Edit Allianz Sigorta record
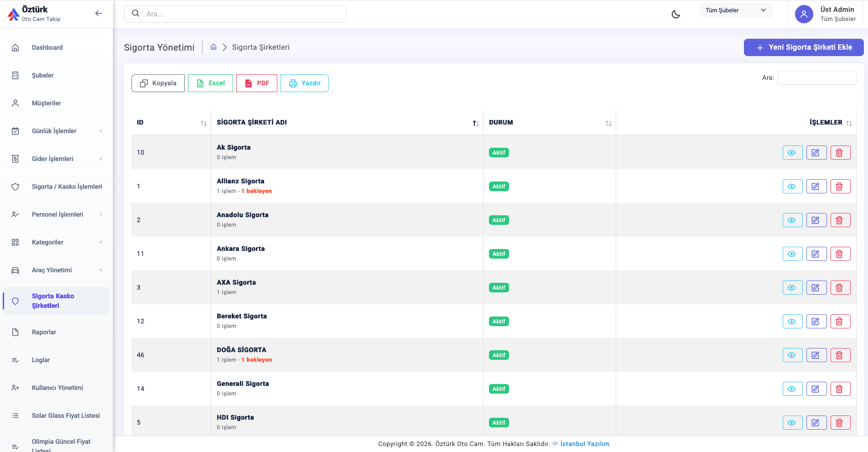The width and height of the screenshot is (868, 452). [x=816, y=187]
